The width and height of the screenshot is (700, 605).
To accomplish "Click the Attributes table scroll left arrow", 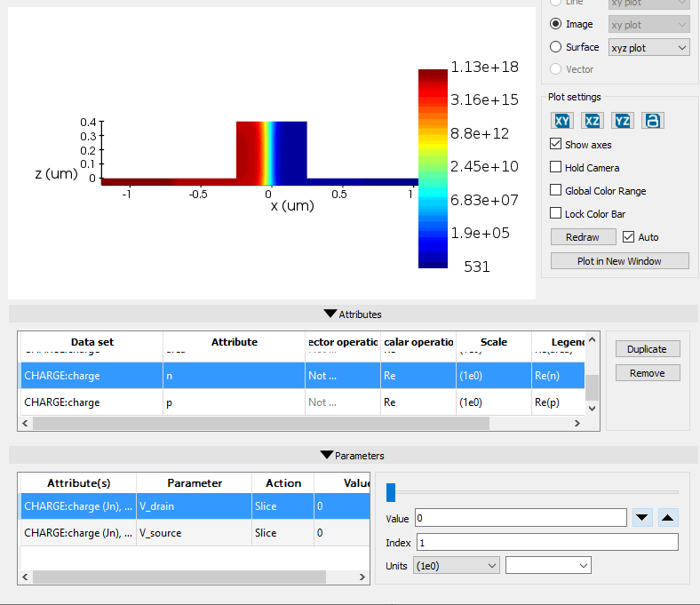I will (25, 423).
